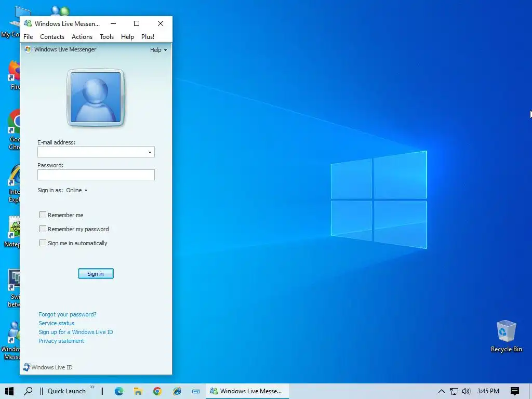The width and height of the screenshot is (532, 399).
Task: Open the Plus! menu
Action: 148,37
